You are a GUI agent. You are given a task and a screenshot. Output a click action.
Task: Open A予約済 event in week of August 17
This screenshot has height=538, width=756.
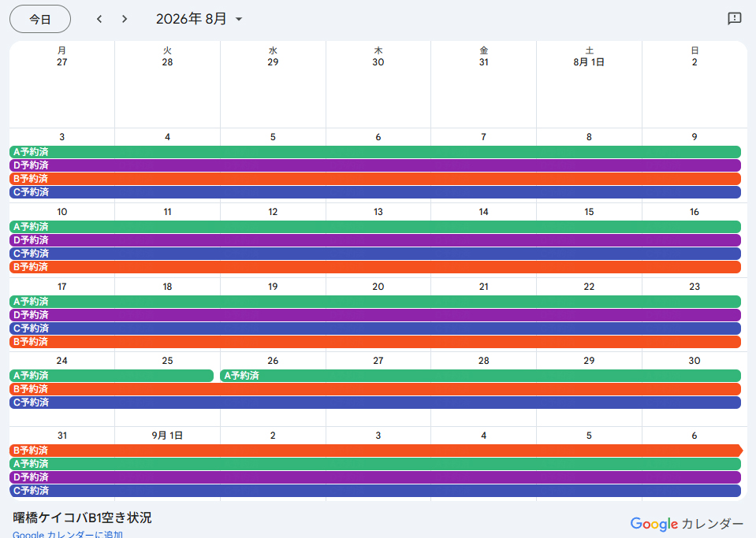click(x=375, y=302)
